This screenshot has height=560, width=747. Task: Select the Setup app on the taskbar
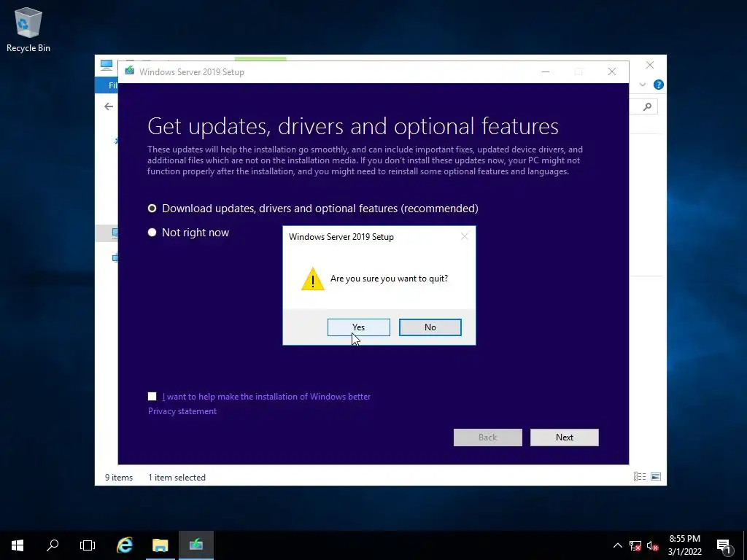click(196, 545)
